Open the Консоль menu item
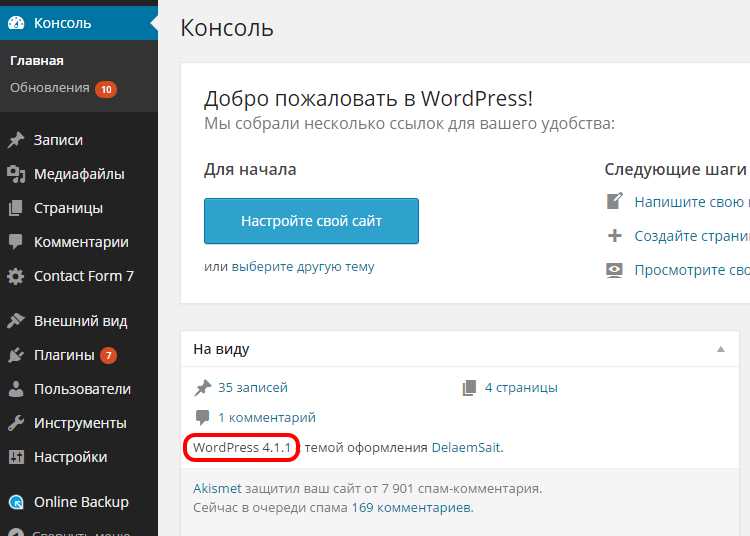The width and height of the screenshot is (750, 536). pos(79,23)
